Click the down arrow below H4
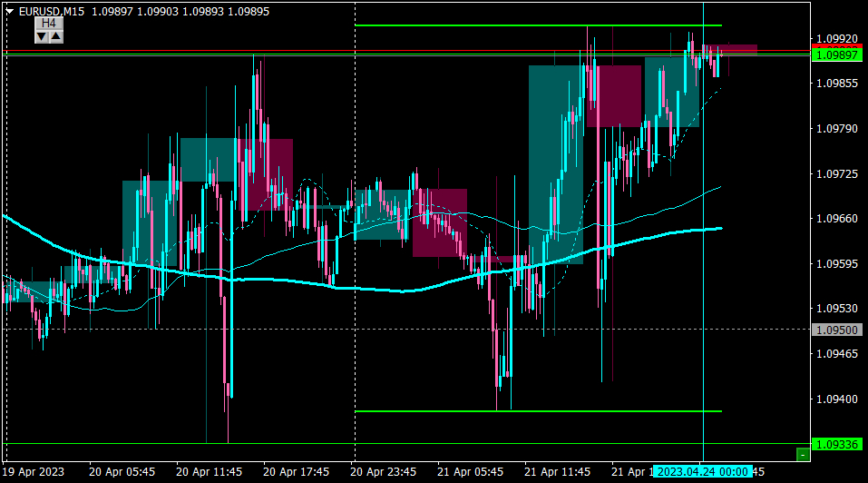 pyautogui.click(x=42, y=37)
